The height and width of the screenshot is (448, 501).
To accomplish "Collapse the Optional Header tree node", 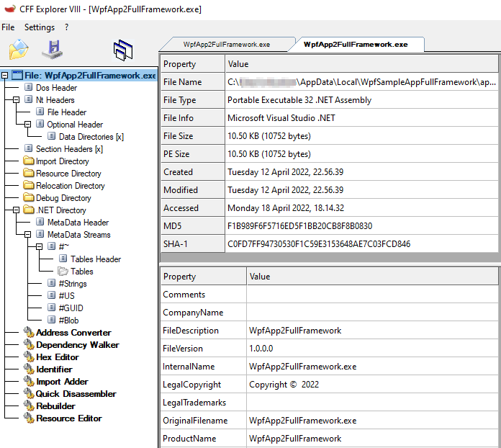I will coord(29,125).
